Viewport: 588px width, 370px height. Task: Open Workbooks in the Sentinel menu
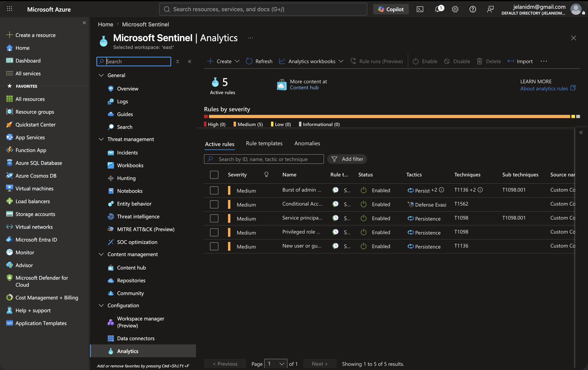tap(130, 165)
